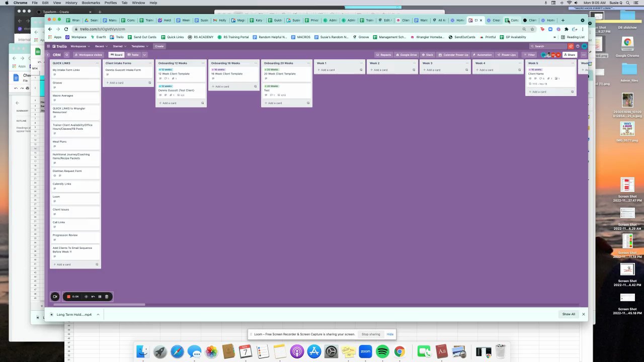The image size is (644, 362).
Task: Toggle the board Filter
Action: [x=529, y=55]
